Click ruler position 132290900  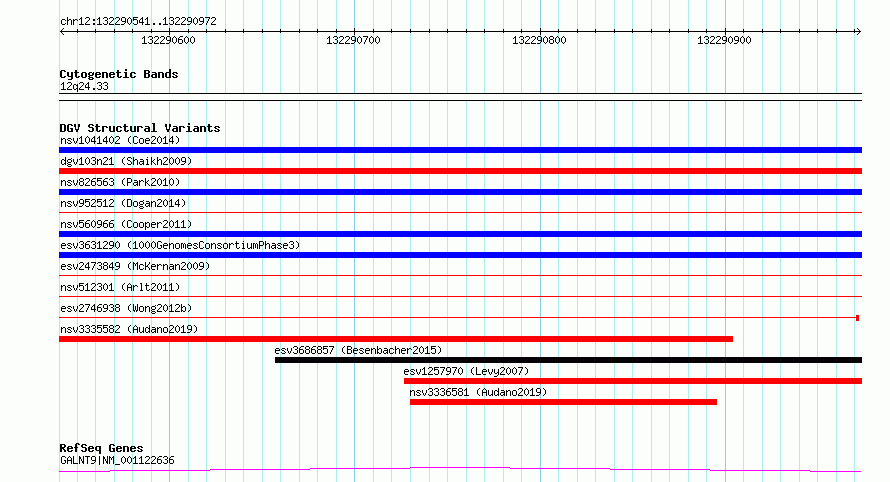(724, 40)
